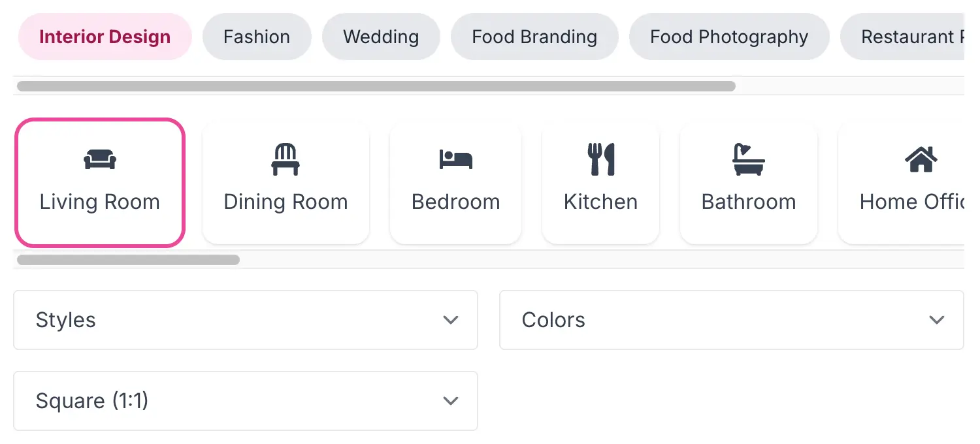980x444 pixels.
Task: Click the chair icon above Dining Room
Action: pos(286,159)
